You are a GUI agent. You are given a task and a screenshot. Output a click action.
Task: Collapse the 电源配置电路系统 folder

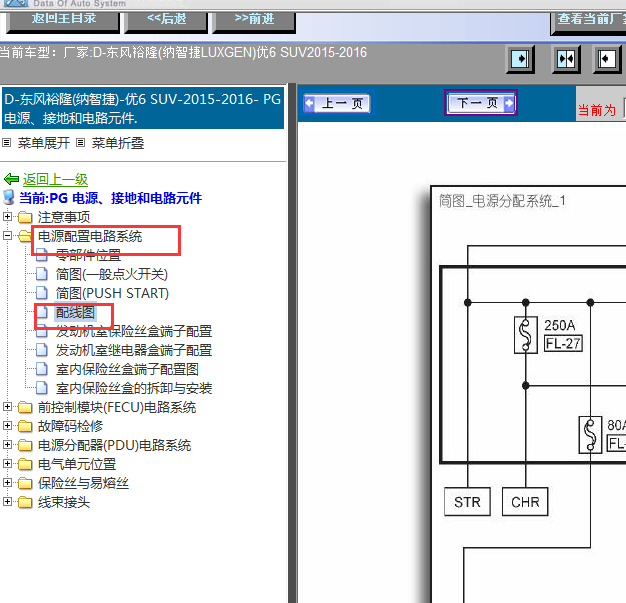(7, 236)
